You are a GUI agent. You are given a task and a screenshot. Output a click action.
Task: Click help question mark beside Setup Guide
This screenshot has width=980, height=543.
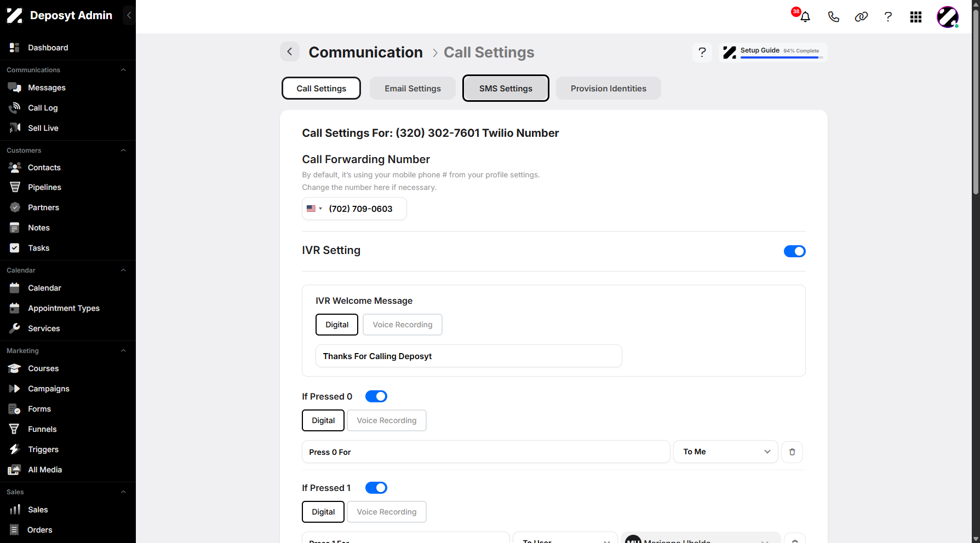point(702,53)
